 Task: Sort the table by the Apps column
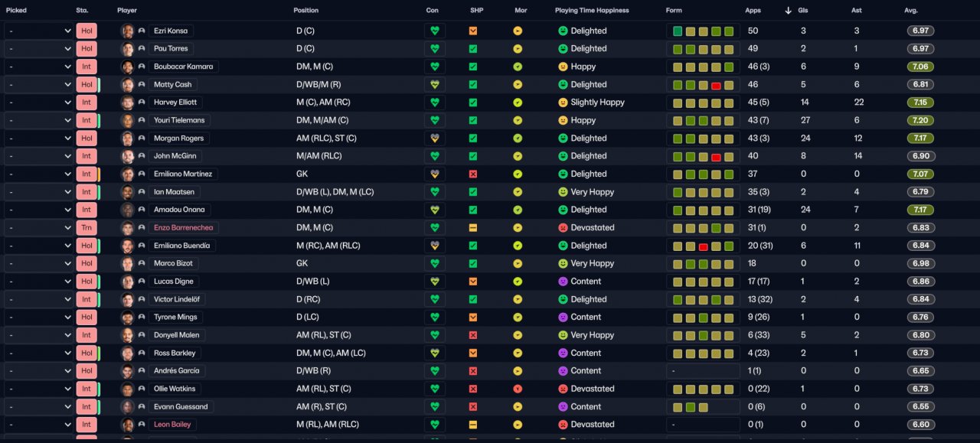pyautogui.click(x=753, y=11)
